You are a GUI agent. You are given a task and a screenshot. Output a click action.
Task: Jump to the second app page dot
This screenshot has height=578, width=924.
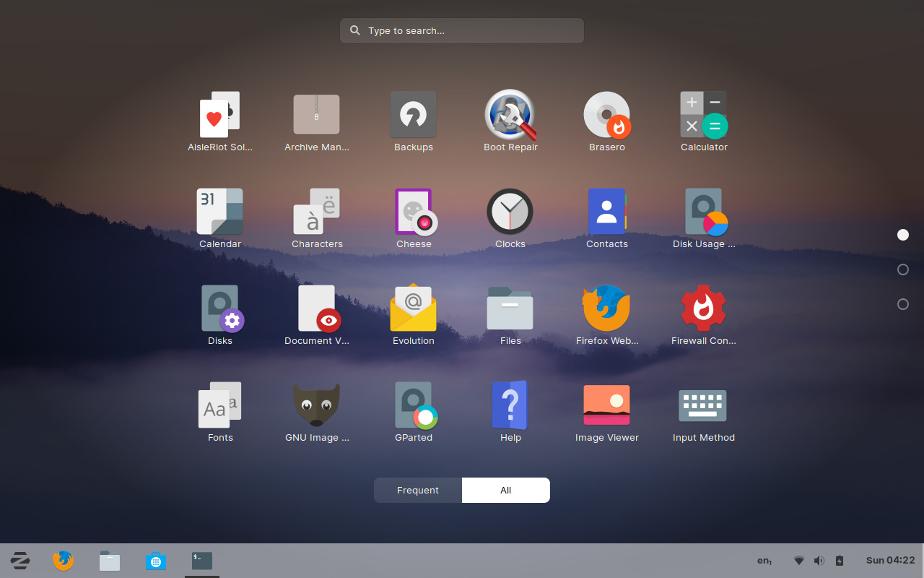(x=903, y=269)
